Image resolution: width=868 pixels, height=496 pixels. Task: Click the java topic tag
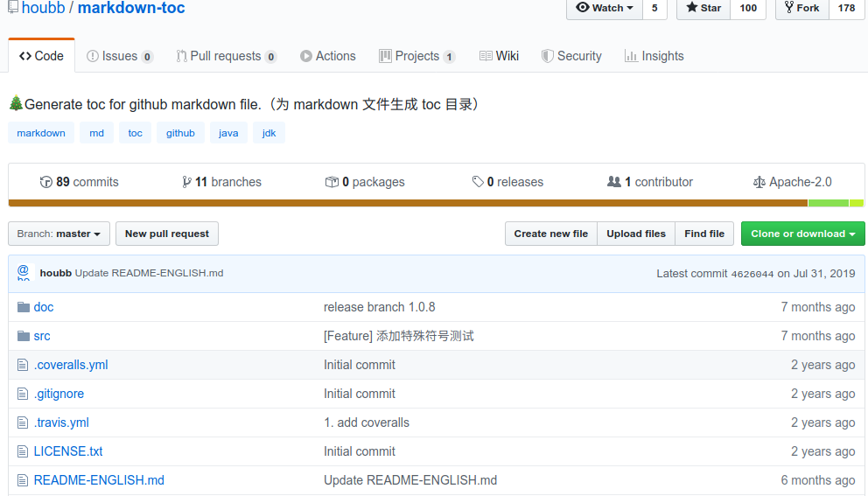click(x=228, y=133)
